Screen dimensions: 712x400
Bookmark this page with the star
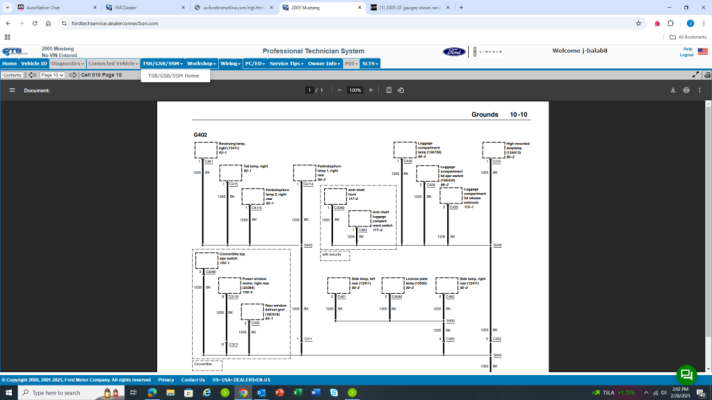coord(638,23)
